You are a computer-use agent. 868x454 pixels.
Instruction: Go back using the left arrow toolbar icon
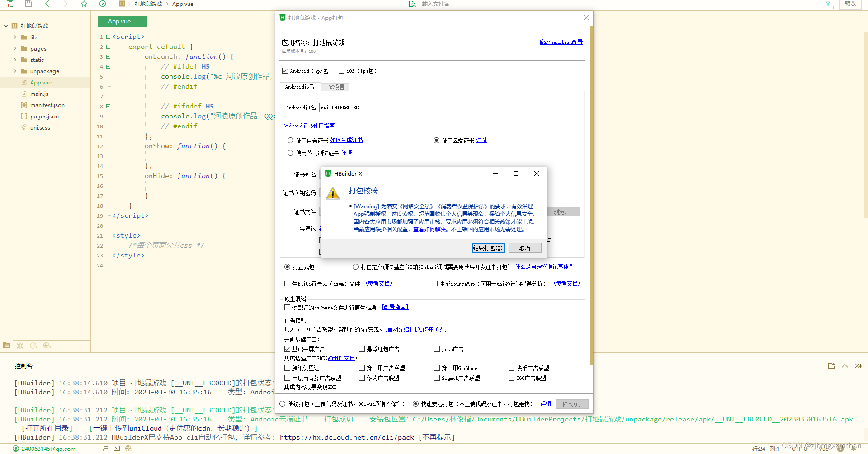tap(47, 4)
